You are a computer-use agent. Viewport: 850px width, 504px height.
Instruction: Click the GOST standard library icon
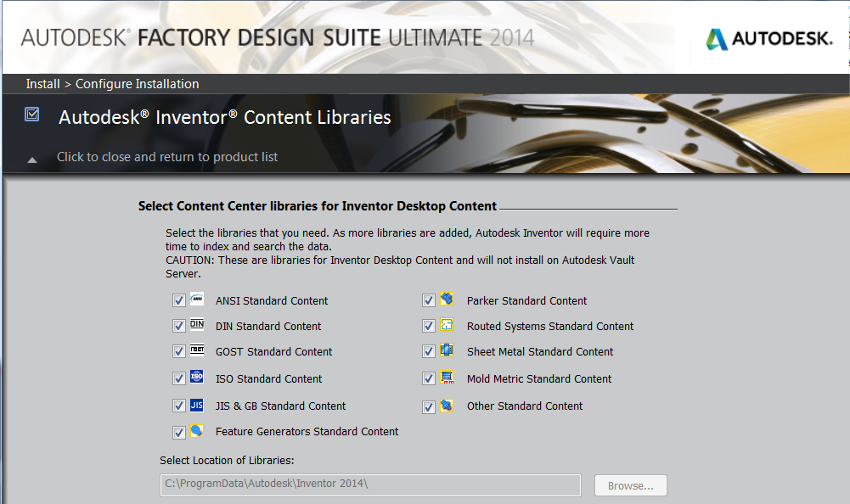tap(195, 351)
